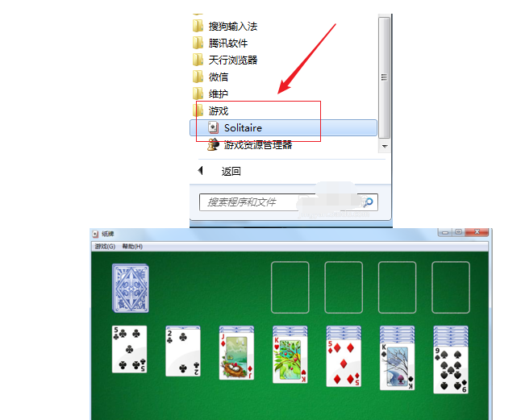Select the five of clubs card

[x=130, y=349]
